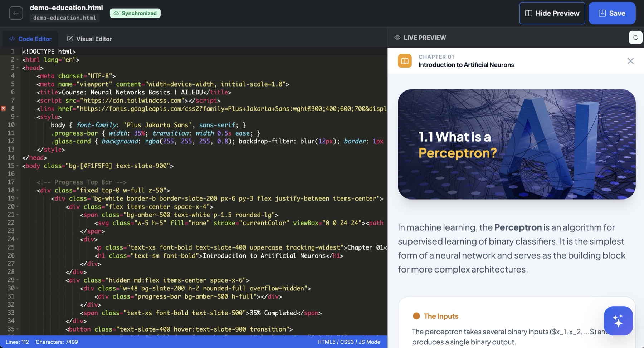Collapse the div fold on line 30
The image size is (644, 348).
click(18, 288)
